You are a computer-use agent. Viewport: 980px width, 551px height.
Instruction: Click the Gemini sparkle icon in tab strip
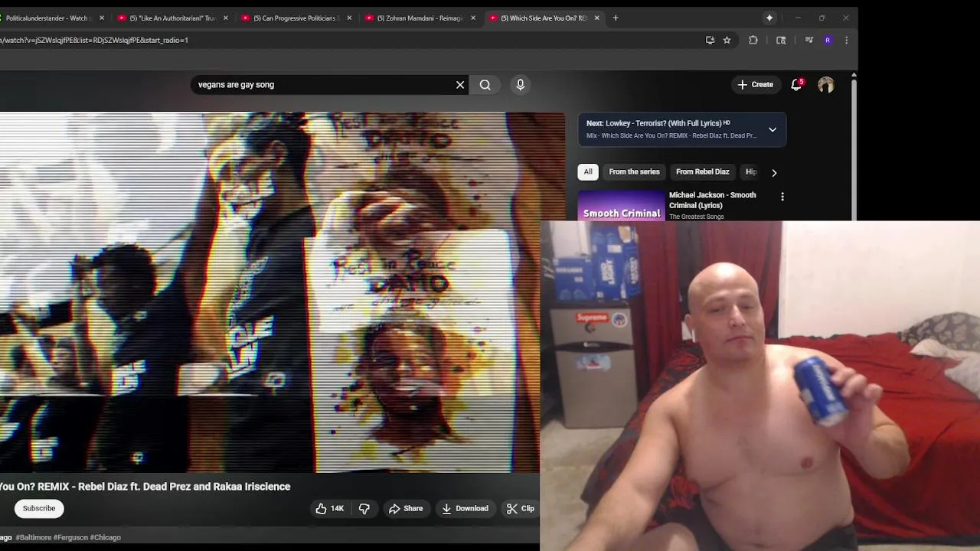click(x=769, y=18)
